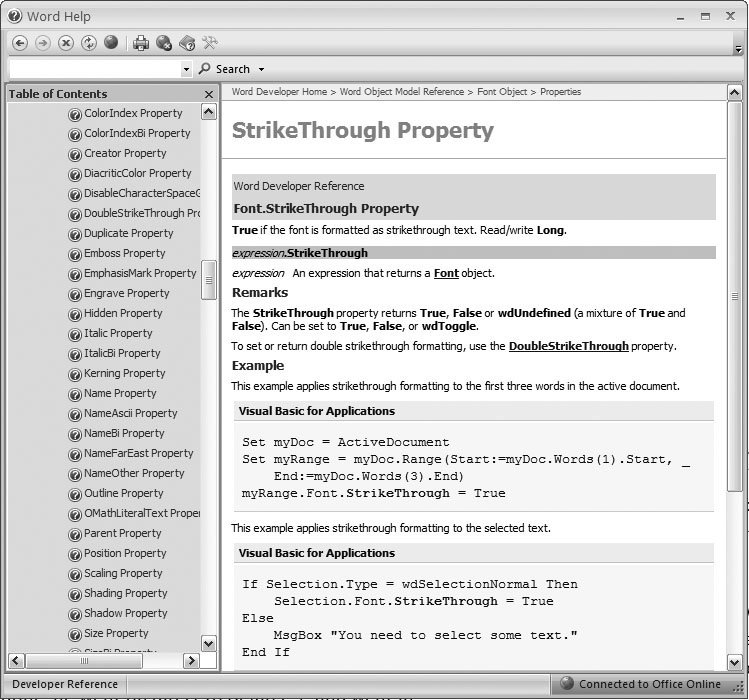Image resolution: width=749 pixels, height=700 pixels.
Task: Click the contents pane scroll right arrow
Action: 191,661
